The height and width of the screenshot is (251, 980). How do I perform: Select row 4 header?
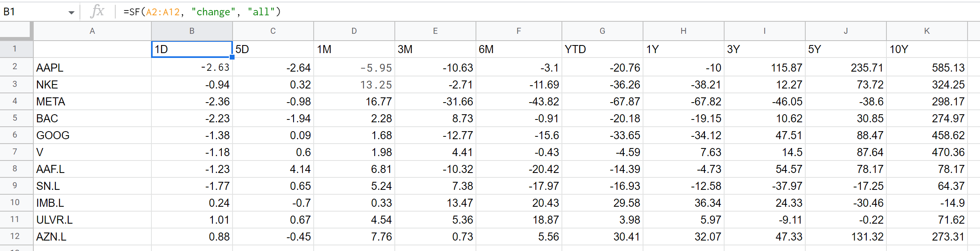pos(15,101)
